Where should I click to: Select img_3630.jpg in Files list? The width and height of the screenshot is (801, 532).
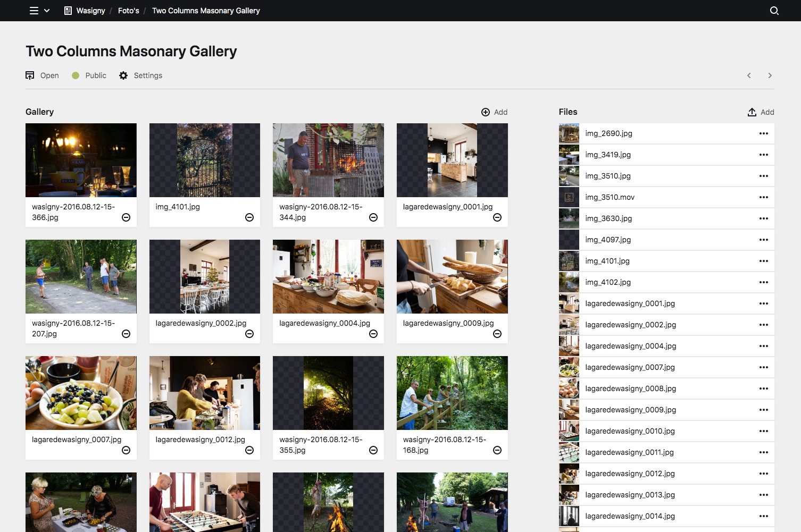(x=666, y=218)
